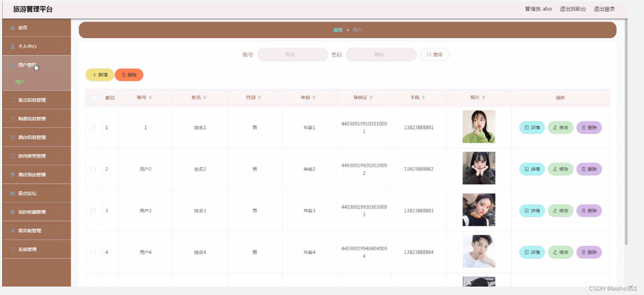This screenshot has height=295, width=644.
Task: Select the 用户 submenu item
Action: coord(36,82)
